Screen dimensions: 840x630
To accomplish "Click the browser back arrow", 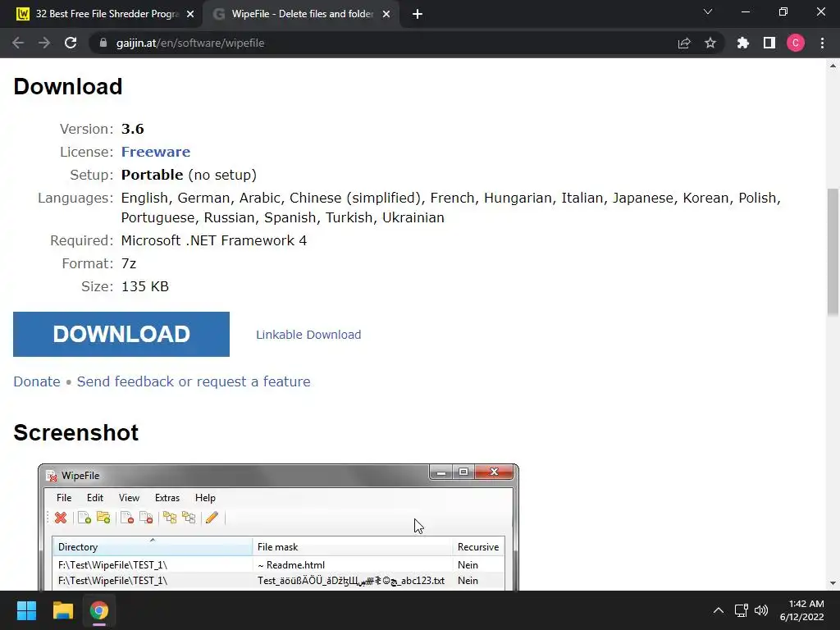I will tap(18, 43).
